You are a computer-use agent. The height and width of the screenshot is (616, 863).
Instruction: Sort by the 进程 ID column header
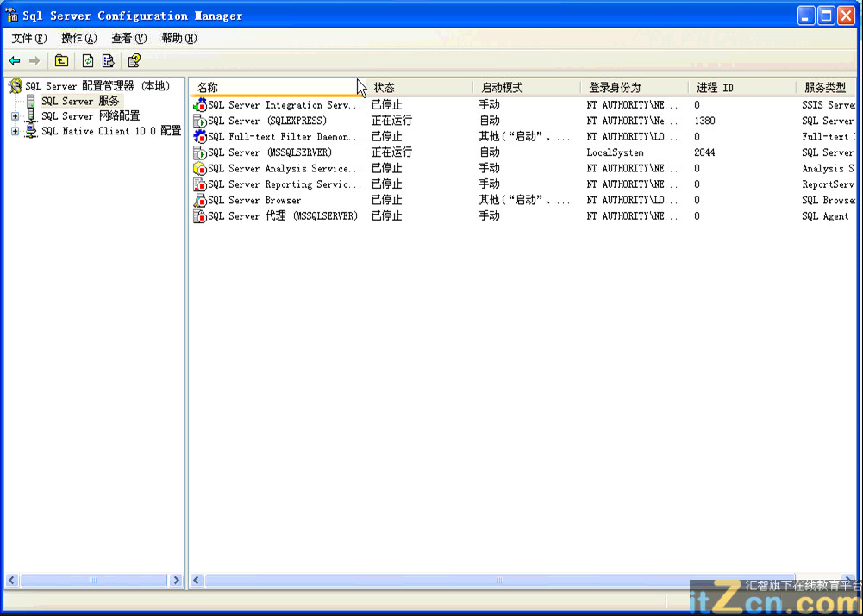742,88
